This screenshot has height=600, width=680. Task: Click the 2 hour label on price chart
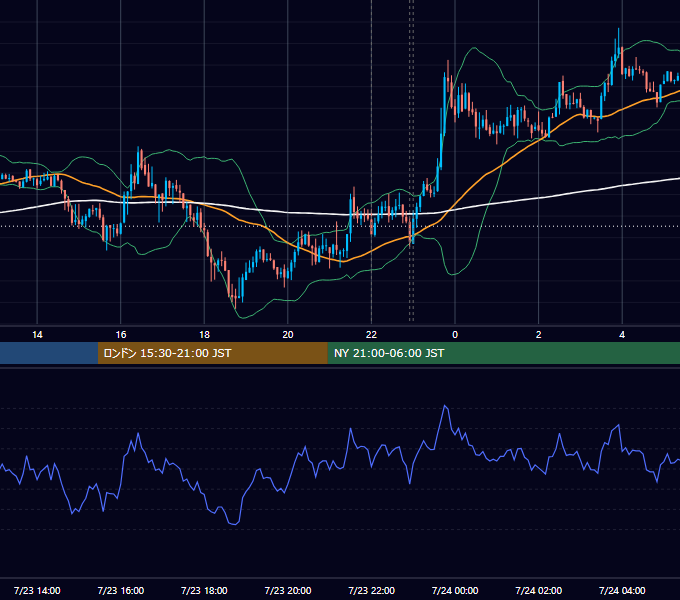pos(539,335)
